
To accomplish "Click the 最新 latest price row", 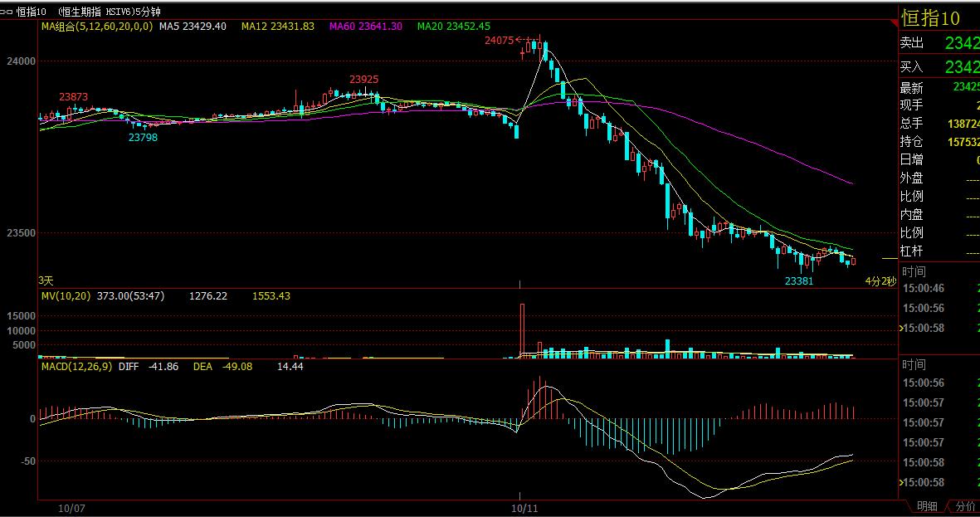I will coord(939,87).
